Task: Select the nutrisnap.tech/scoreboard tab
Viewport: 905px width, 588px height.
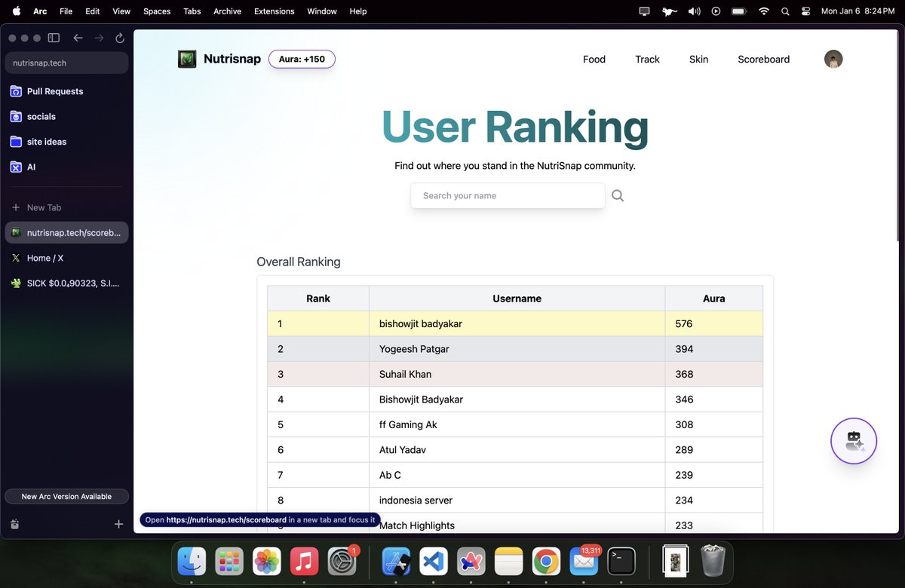Action: (66, 233)
